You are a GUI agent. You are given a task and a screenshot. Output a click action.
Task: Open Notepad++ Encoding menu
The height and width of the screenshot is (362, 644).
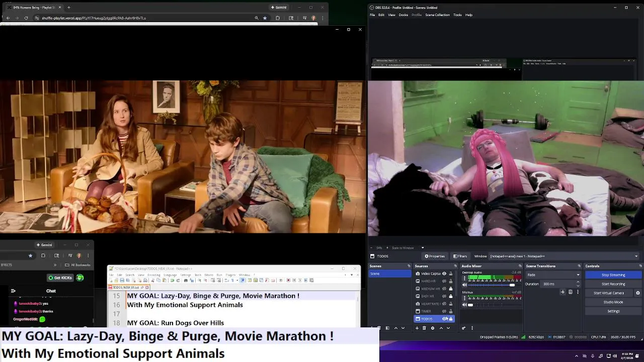pos(154,275)
